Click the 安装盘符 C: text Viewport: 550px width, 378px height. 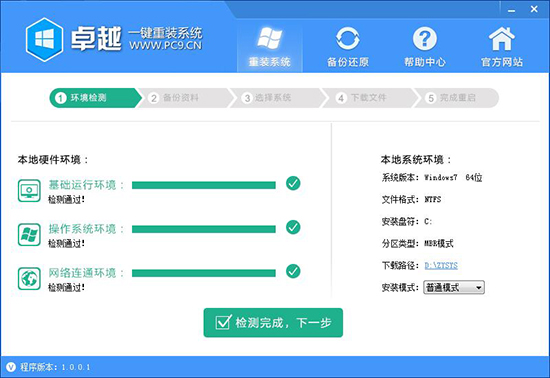(x=407, y=222)
